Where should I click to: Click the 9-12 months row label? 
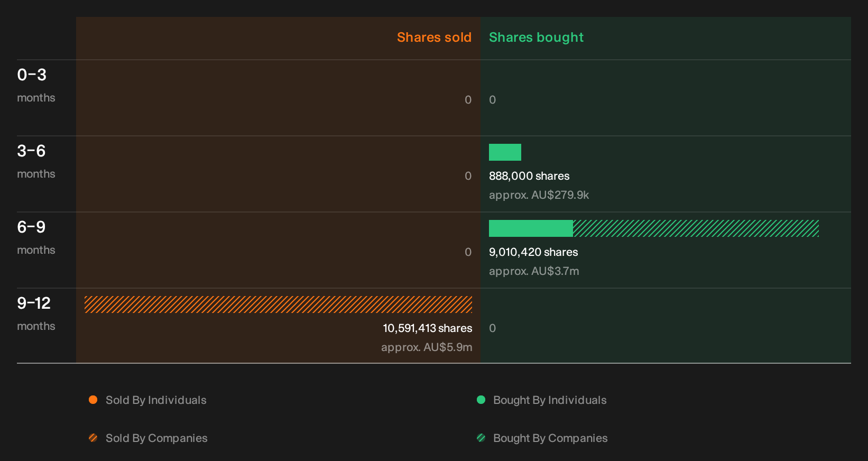36,314
